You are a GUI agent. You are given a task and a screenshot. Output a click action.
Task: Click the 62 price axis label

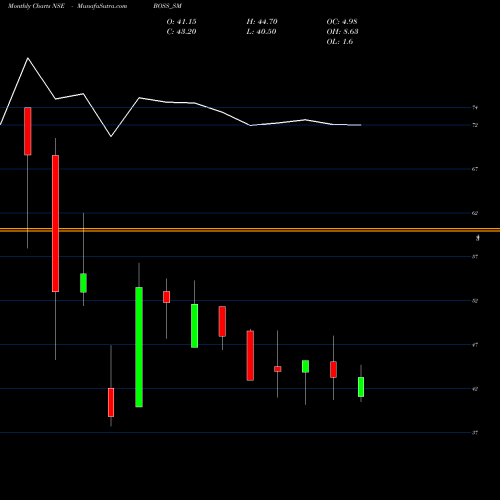(475, 213)
